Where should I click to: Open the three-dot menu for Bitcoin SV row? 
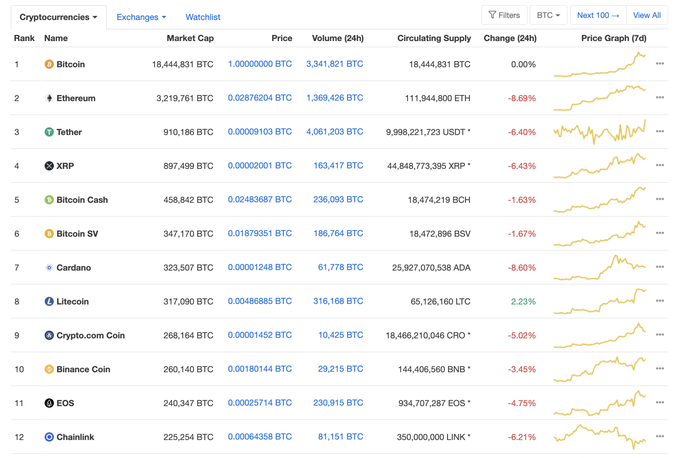pyautogui.click(x=660, y=233)
